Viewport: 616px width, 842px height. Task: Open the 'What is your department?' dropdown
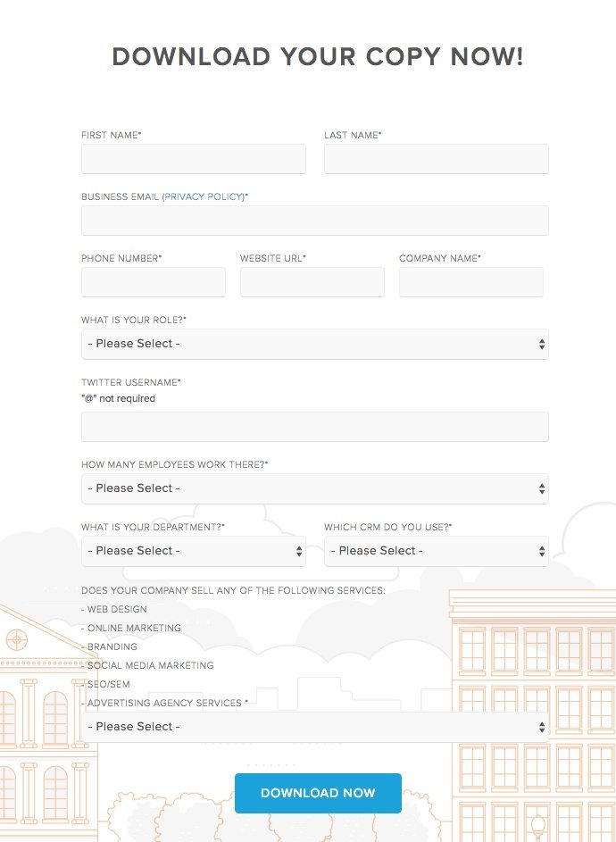192,551
